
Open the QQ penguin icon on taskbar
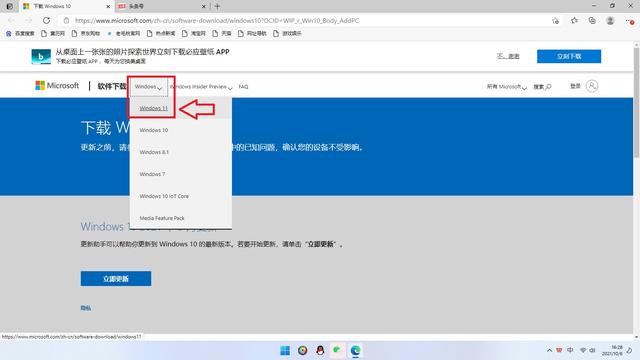(x=320, y=351)
